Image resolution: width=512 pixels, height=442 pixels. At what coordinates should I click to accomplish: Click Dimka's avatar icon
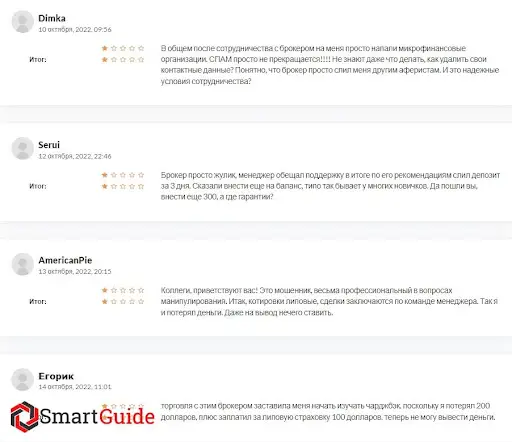(23, 22)
